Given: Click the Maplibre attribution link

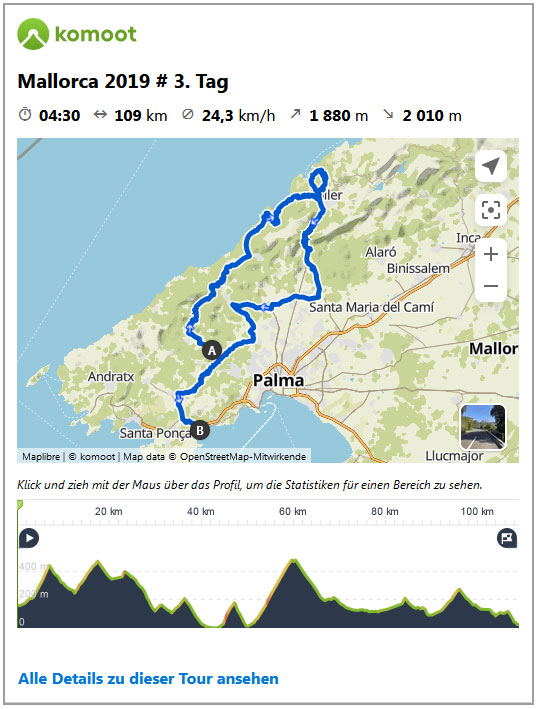Looking at the screenshot, I should coord(41,457).
